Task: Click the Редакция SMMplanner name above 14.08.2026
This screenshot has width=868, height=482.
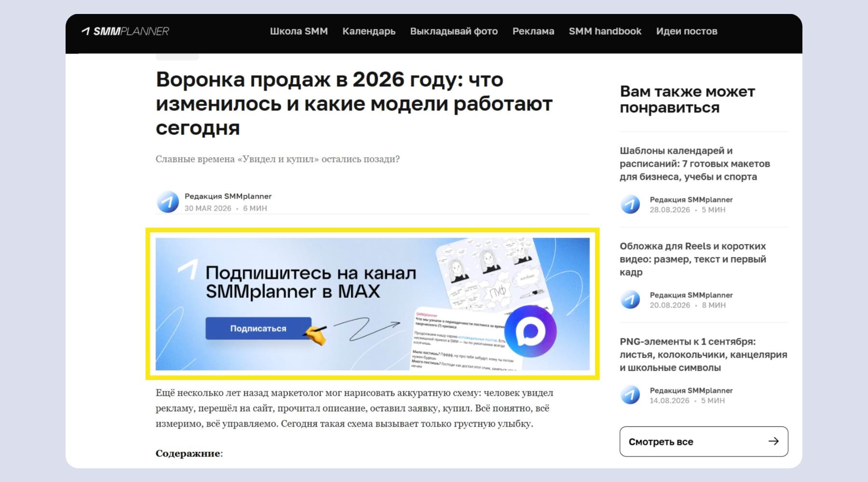Action: 691,390
